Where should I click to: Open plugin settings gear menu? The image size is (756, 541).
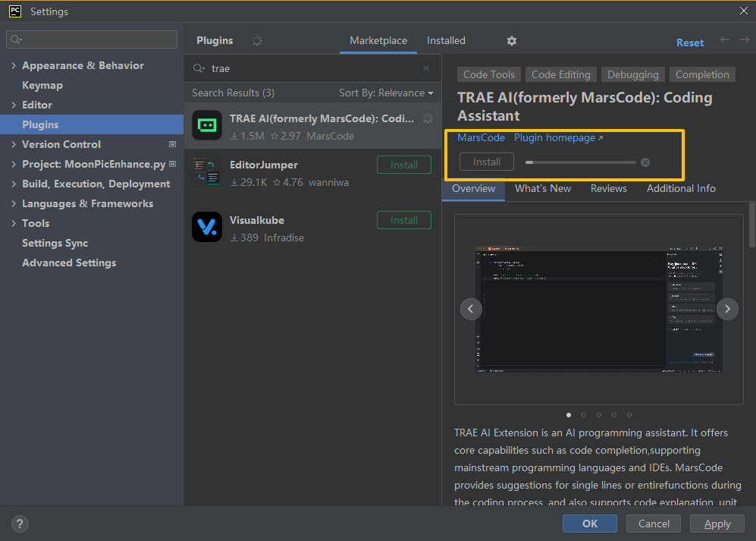[x=512, y=41]
